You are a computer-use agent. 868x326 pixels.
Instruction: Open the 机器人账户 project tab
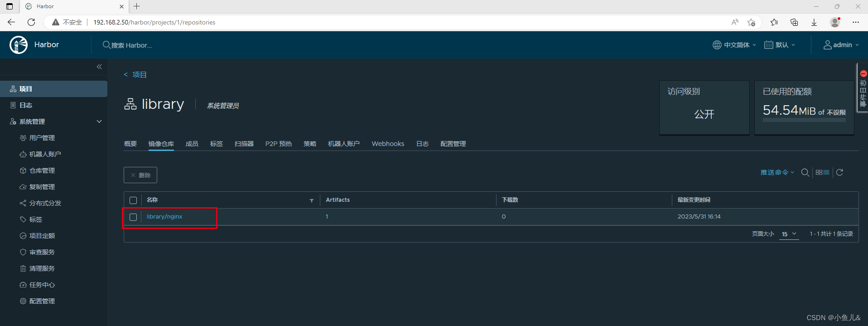344,144
